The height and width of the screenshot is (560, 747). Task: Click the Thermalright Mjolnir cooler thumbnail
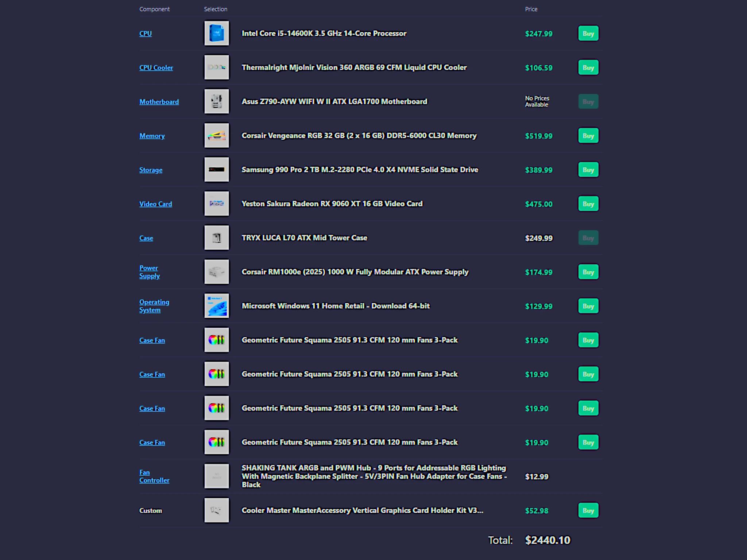(x=217, y=67)
